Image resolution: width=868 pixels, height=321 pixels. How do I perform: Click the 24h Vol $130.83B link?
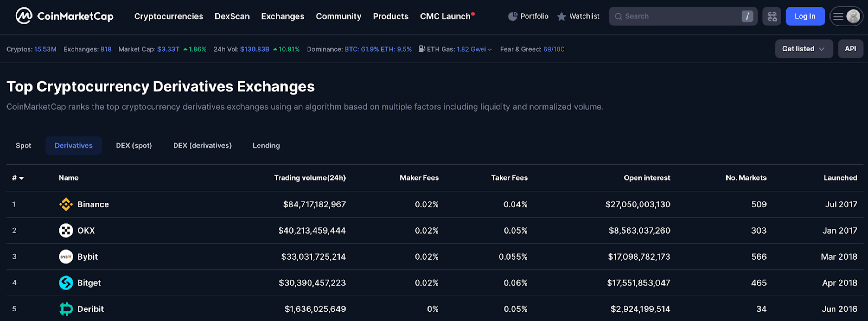(x=255, y=49)
